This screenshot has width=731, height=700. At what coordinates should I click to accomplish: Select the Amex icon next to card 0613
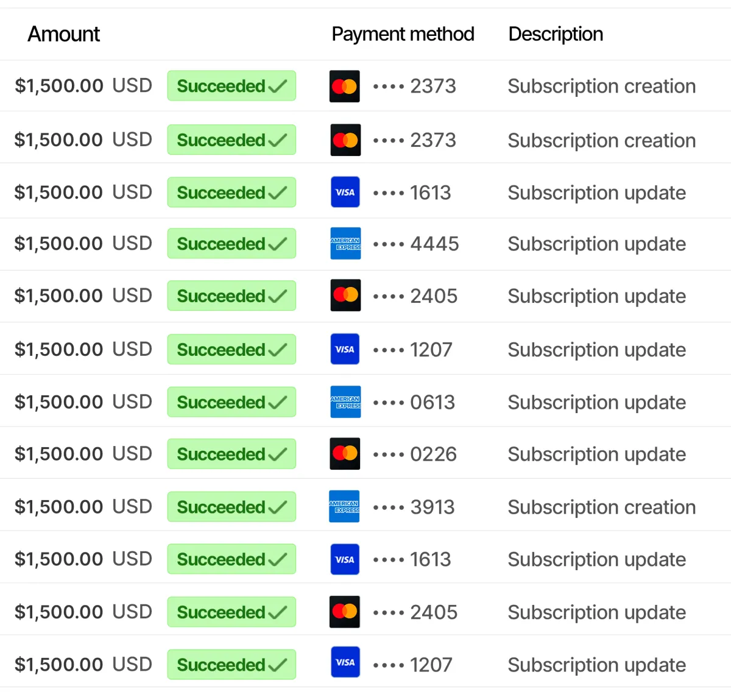(345, 402)
